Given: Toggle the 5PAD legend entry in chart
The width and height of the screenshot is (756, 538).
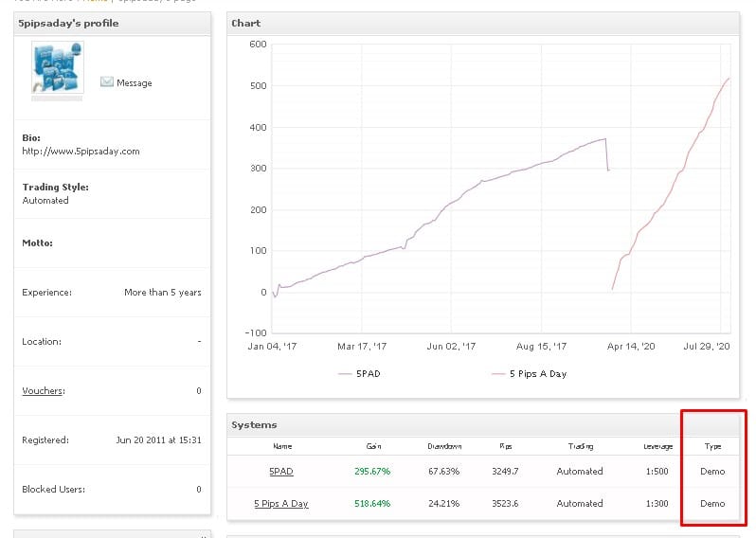Looking at the screenshot, I should (x=359, y=373).
